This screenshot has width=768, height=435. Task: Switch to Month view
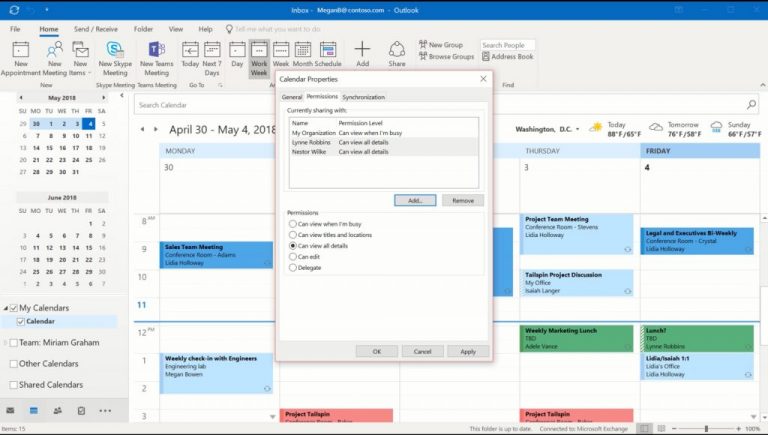(302, 55)
